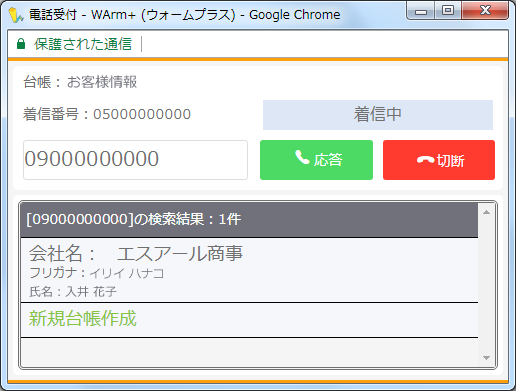Image resolution: width=516 pixels, height=391 pixels.
Task: Select the エスアール商事 company result
Action: [x=249, y=270]
